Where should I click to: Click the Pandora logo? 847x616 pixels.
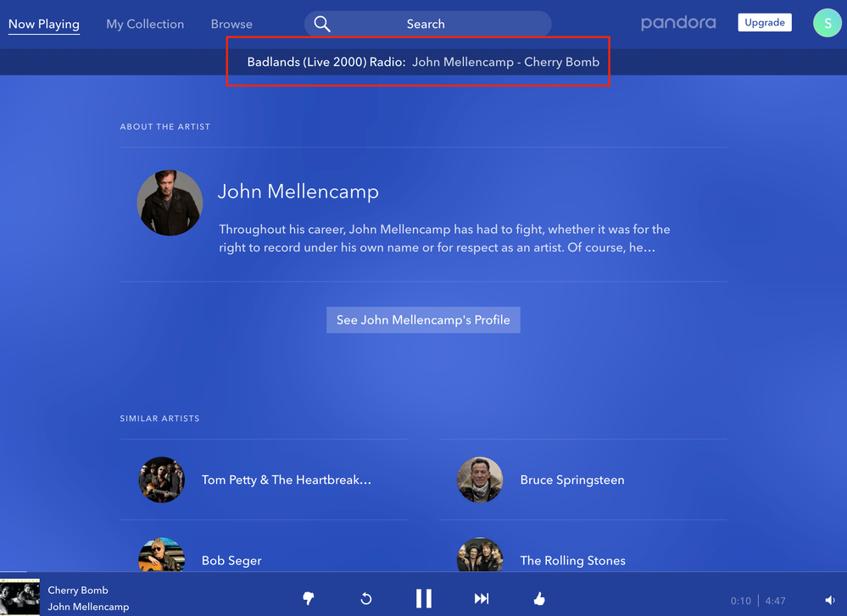click(678, 23)
